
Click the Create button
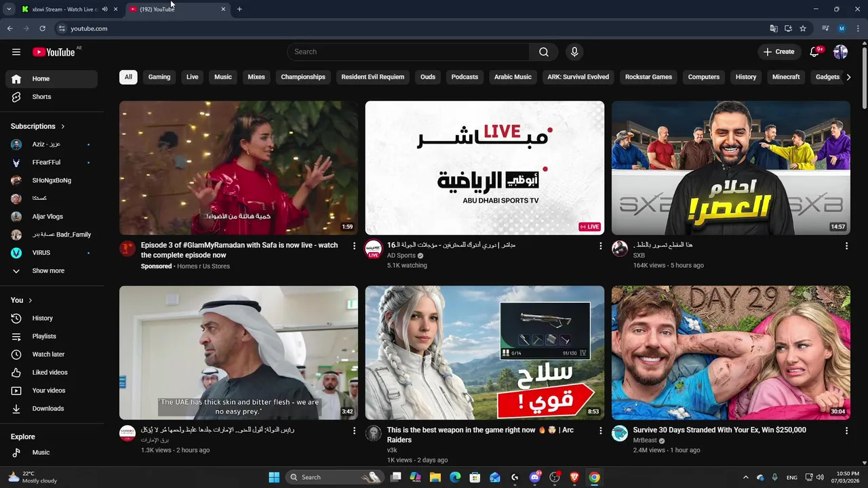pyautogui.click(x=778, y=52)
